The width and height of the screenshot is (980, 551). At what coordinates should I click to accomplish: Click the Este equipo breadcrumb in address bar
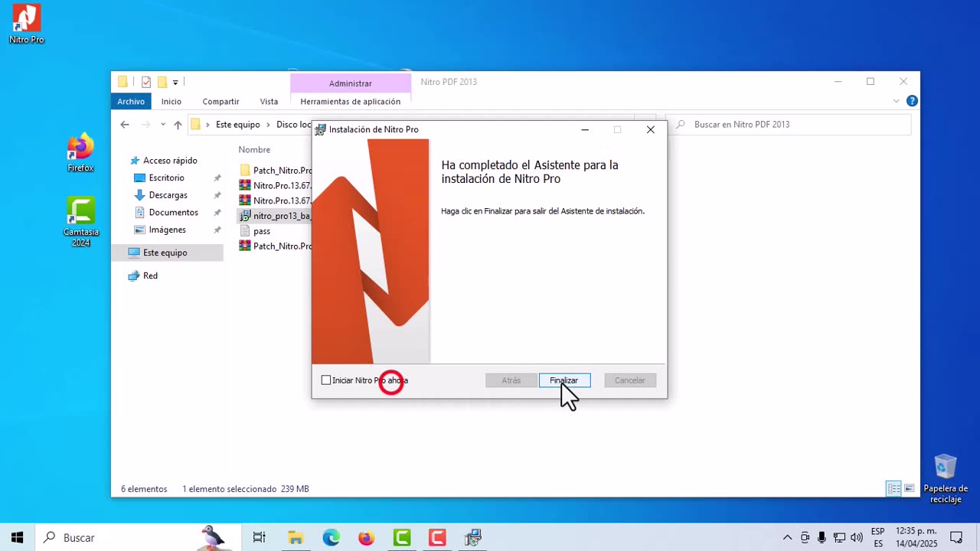[238, 125]
